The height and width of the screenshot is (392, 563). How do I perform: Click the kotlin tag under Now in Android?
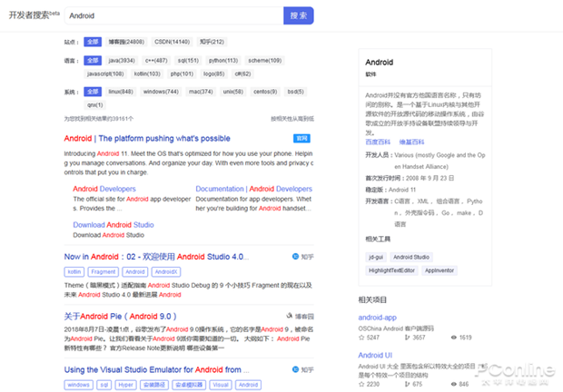tap(74, 272)
